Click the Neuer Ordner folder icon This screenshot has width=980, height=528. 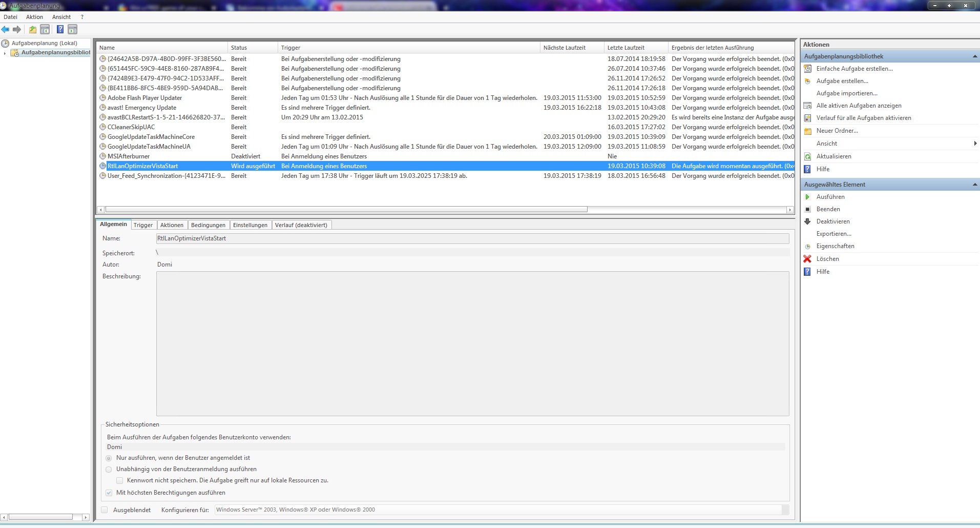[x=808, y=131]
